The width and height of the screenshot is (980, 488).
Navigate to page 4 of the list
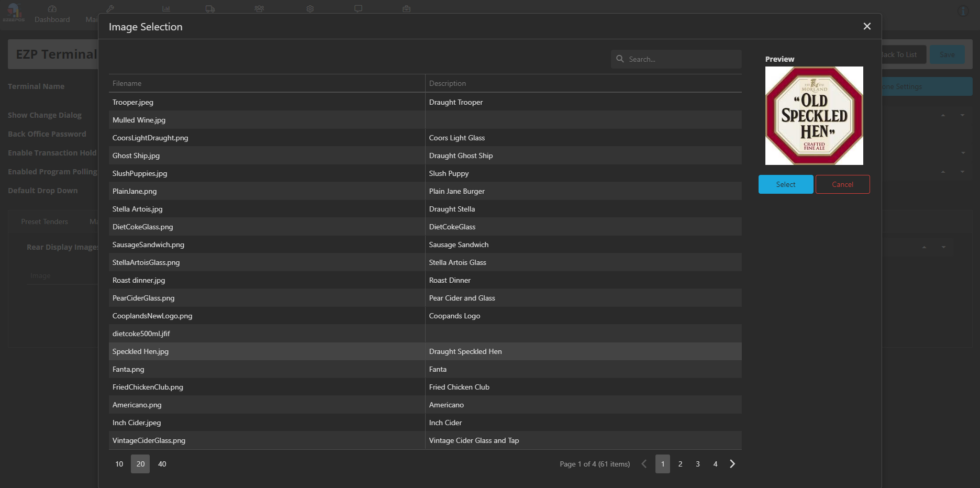715,464
